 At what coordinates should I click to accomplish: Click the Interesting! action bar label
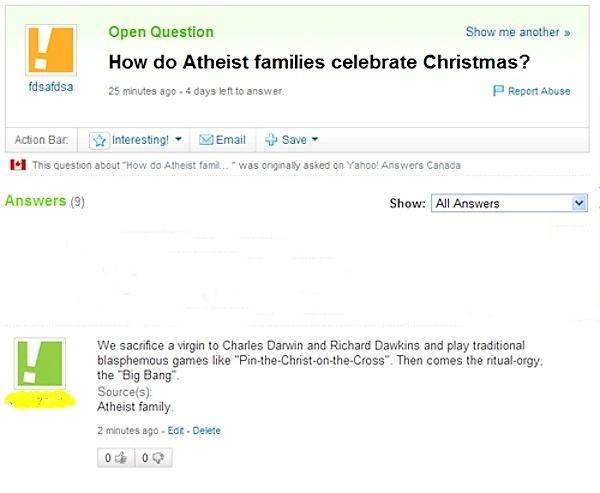pos(140,140)
